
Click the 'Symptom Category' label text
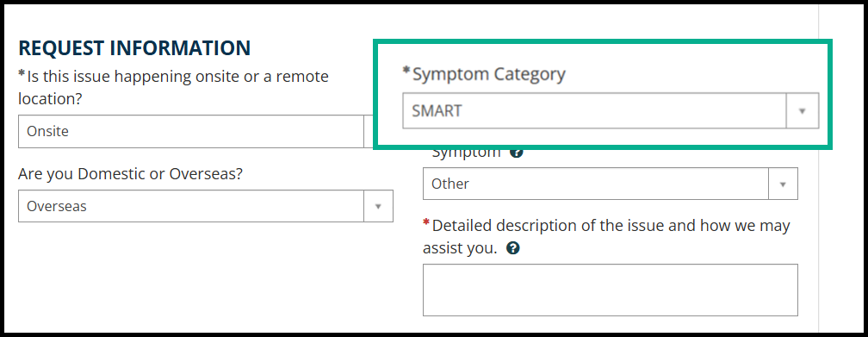coord(489,74)
